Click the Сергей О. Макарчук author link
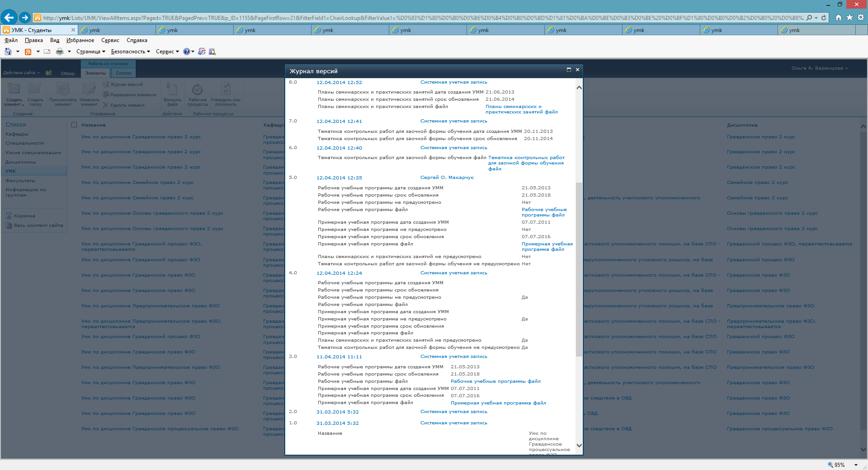The image size is (868, 470). tap(447, 177)
